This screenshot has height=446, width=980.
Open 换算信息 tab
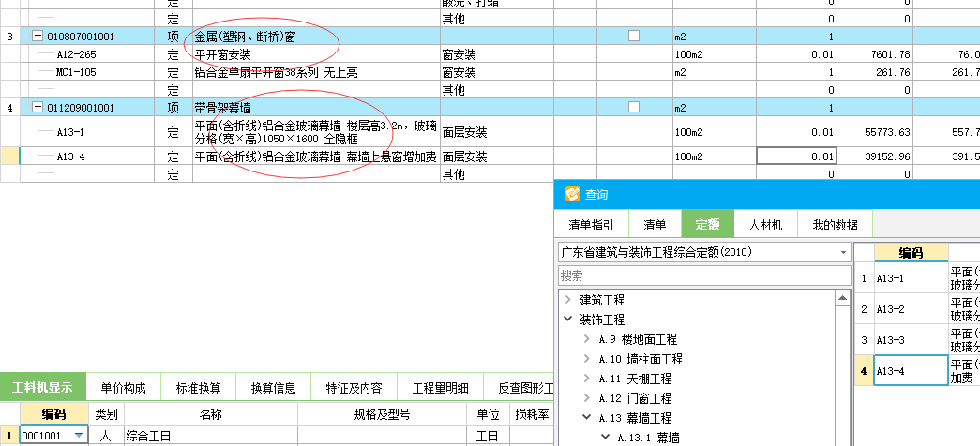(273, 387)
